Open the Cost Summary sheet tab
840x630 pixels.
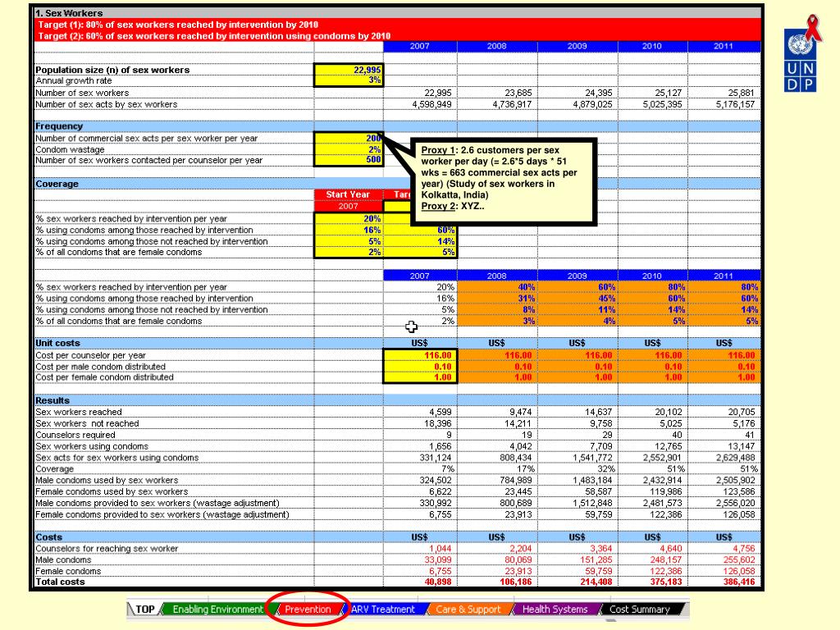click(640, 609)
